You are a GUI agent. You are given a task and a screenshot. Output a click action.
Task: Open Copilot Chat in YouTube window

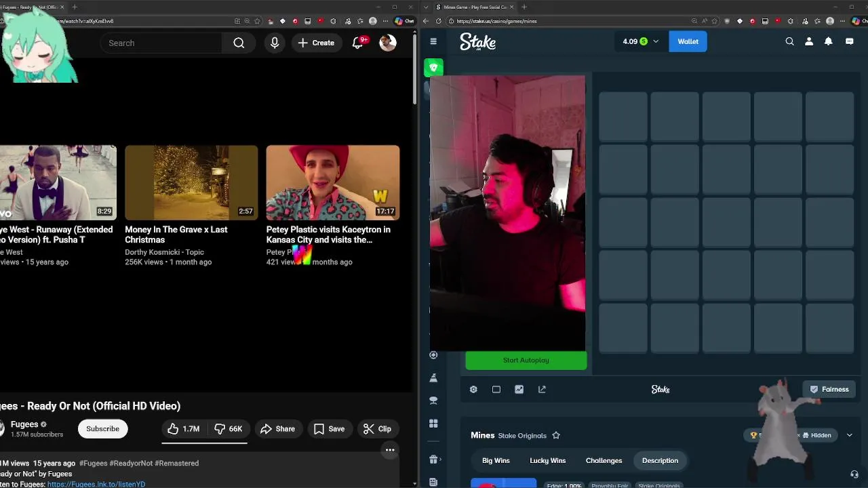coord(405,21)
